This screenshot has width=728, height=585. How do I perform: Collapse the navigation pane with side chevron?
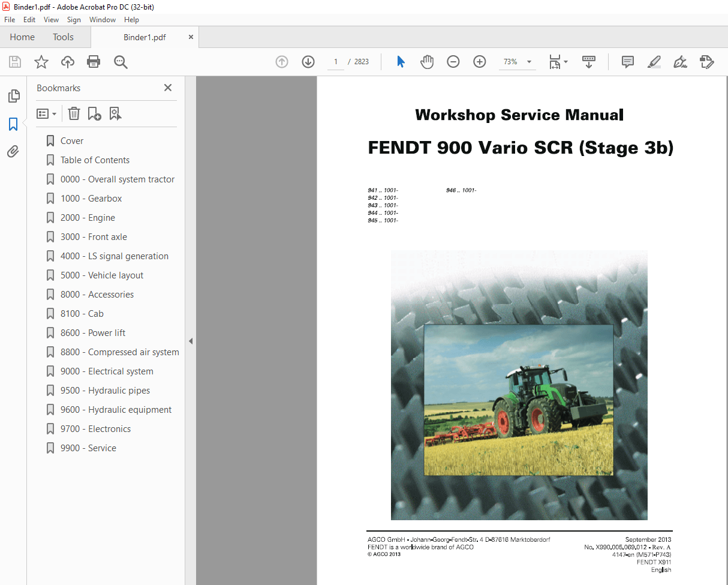(x=191, y=340)
